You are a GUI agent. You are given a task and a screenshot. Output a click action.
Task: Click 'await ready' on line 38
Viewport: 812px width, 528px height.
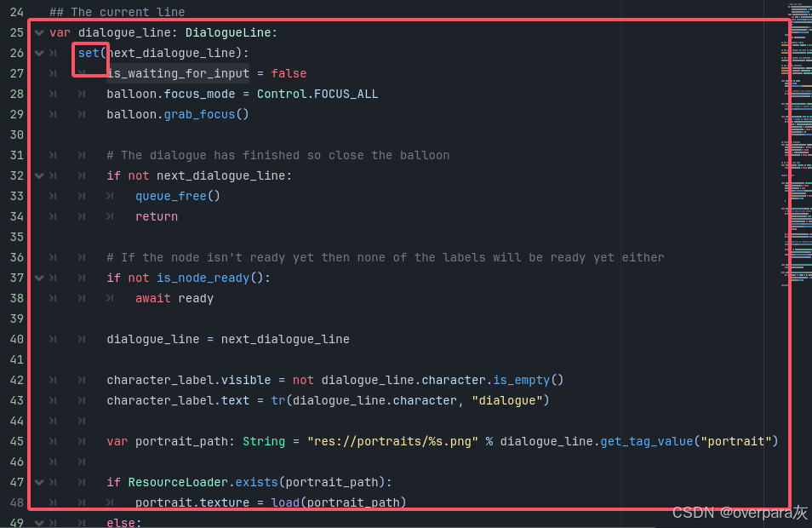[174, 298]
